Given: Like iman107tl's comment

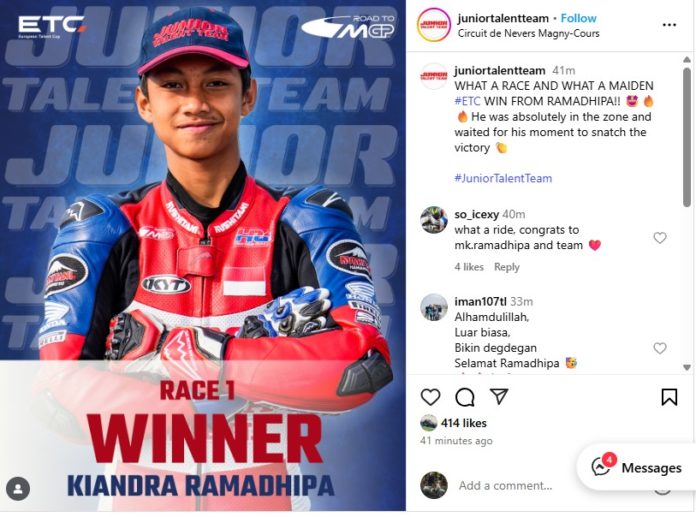Looking at the screenshot, I should 660,348.
